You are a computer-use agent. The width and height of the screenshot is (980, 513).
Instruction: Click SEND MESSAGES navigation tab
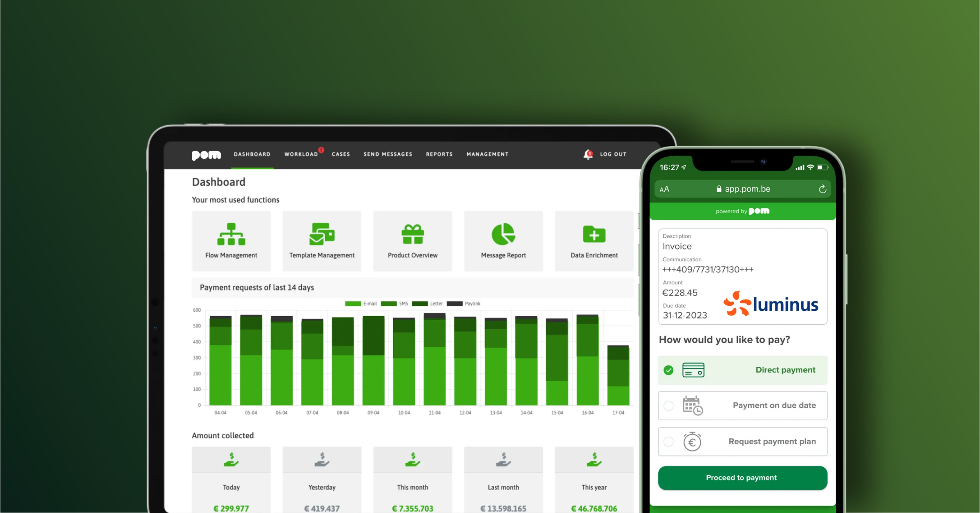(387, 154)
